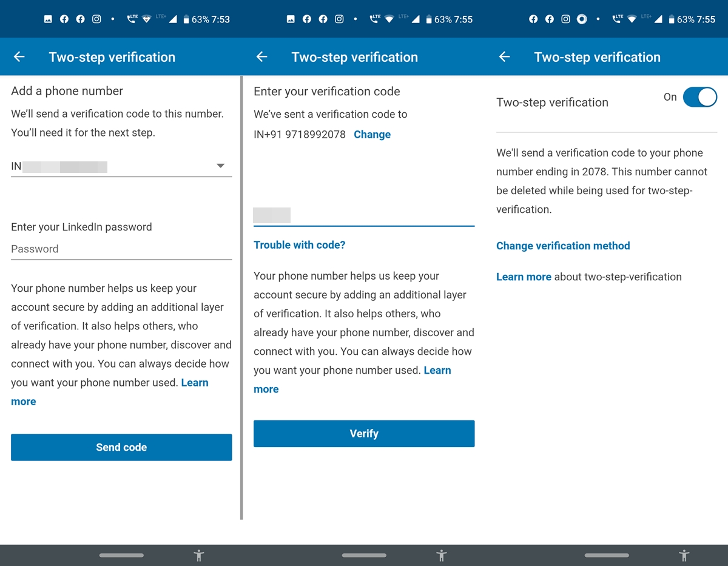
Task: Focus the verification code input field
Action: coord(364,215)
